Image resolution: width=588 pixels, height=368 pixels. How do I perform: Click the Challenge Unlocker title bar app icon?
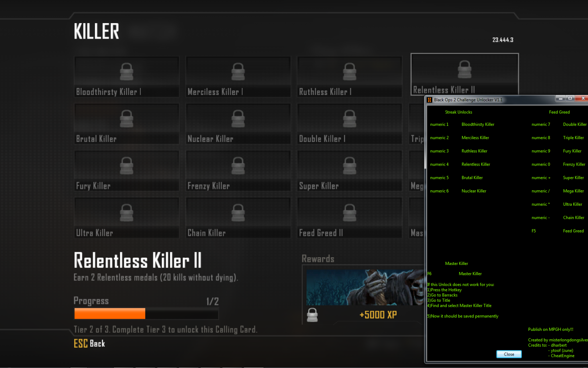pos(429,100)
